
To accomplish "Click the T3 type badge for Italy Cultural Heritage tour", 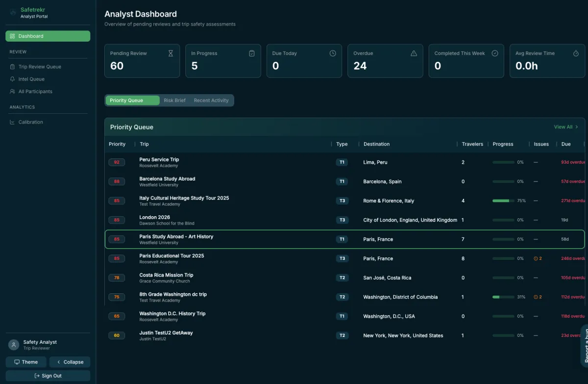I will pyautogui.click(x=342, y=201).
